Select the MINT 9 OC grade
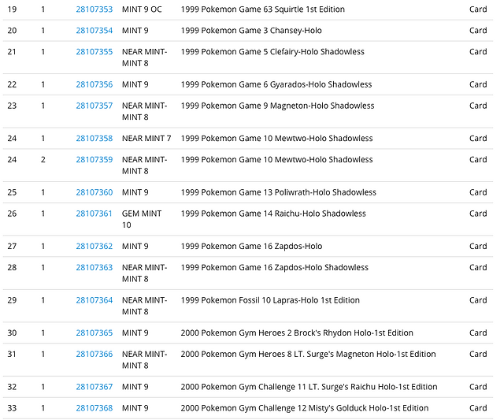The image size is (504, 420). tap(142, 9)
